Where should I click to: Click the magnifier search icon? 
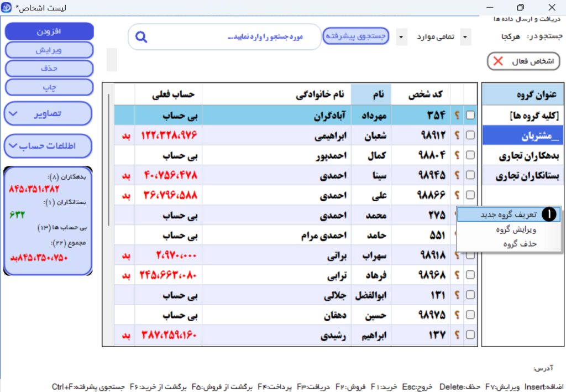pyautogui.click(x=141, y=36)
